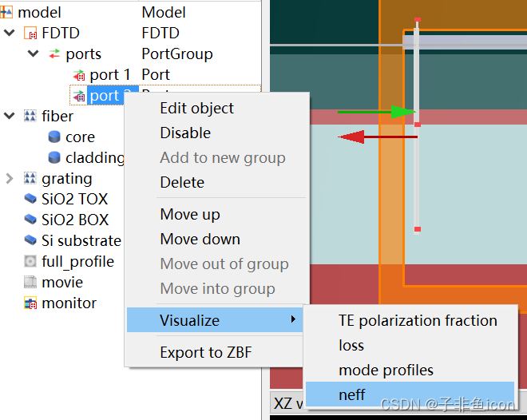Select the full_profile label
The width and height of the screenshot is (527, 420).
[77, 262]
